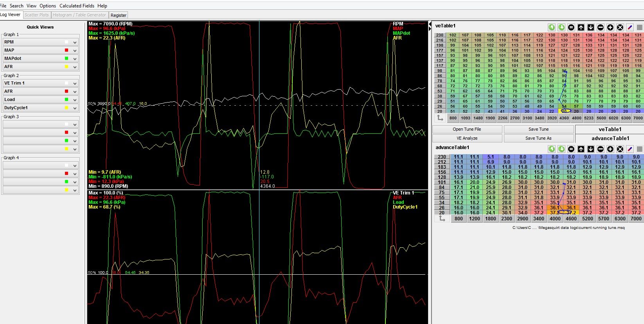Expand the DutyCycle1 dropdown in Graph 2
This screenshot has height=324, width=644.
tap(75, 108)
